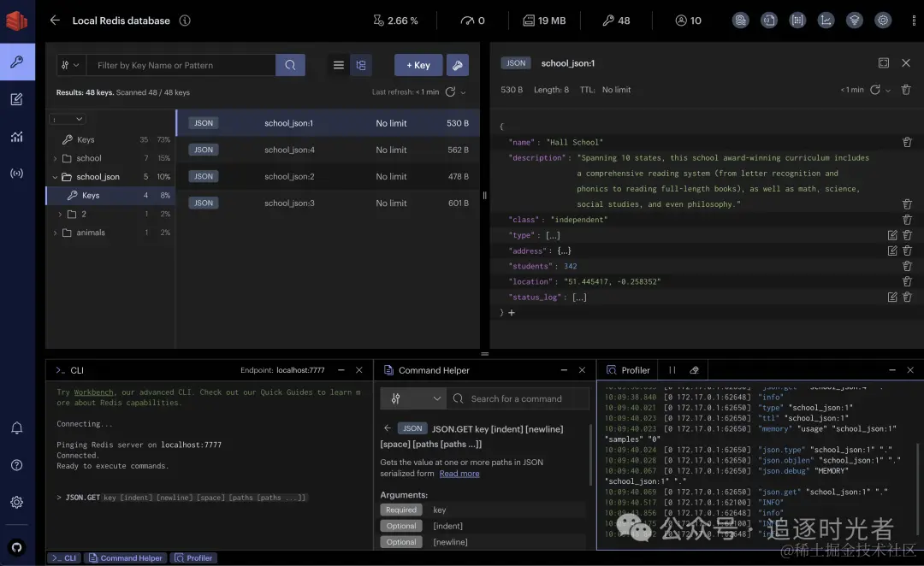Delete the students field
The image size is (924, 566).
point(907,266)
